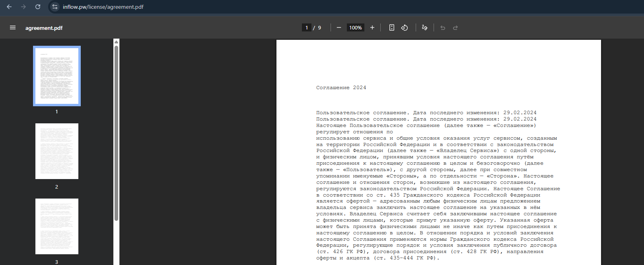Viewport: 644px width, 265px height.
Task: Click the scroll up arrow in sidebar
Action: [116, 42]
